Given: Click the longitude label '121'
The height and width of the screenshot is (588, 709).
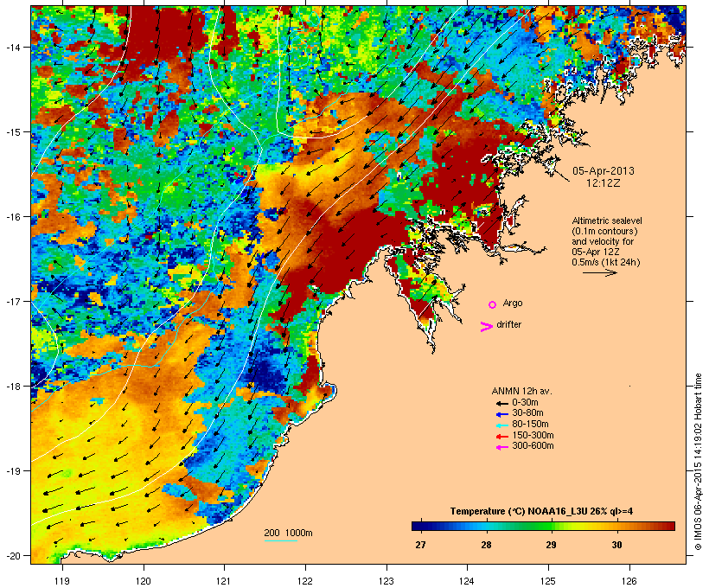Looking at the screenshot, I should point(224,581).
